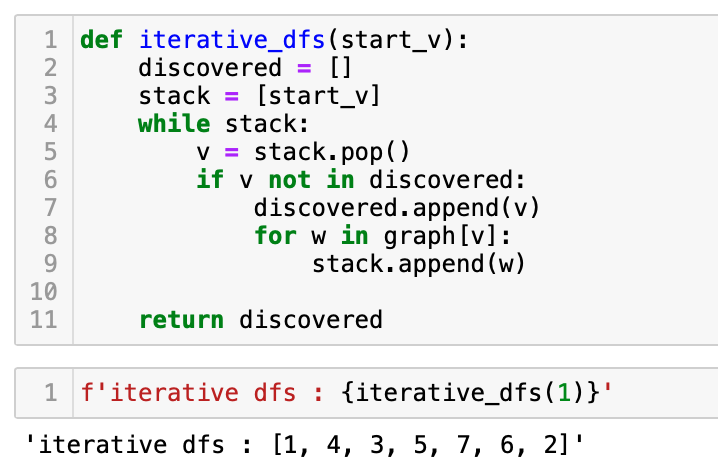Click 'stack = [start_v]' on line 3
Viewport: 718px width, 468px height.
point(259,96)
